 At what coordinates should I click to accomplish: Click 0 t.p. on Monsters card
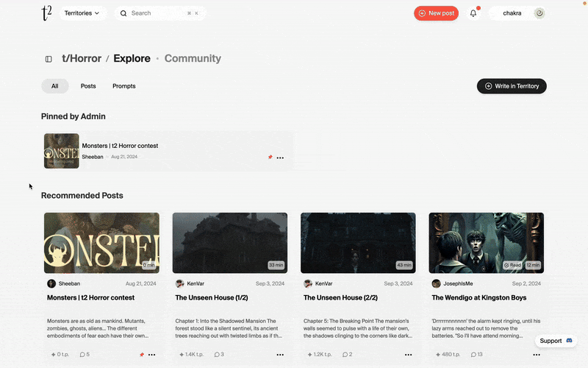tap(60, 355)
